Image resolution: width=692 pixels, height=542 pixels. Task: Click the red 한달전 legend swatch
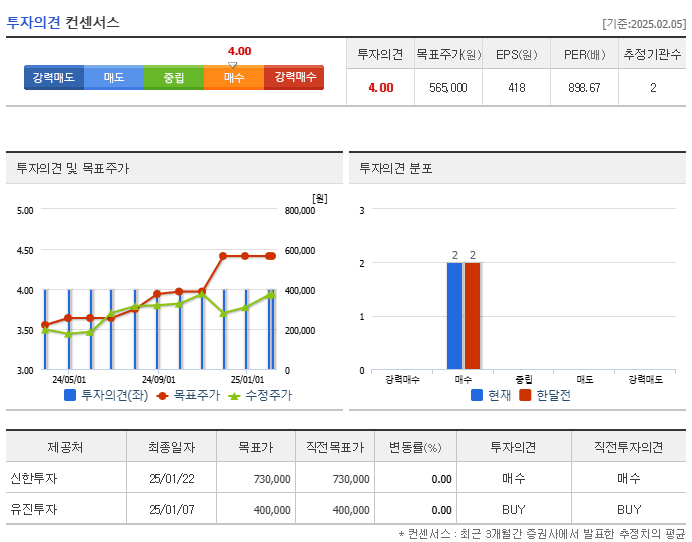pyautogui.click(x=525, y=395)
